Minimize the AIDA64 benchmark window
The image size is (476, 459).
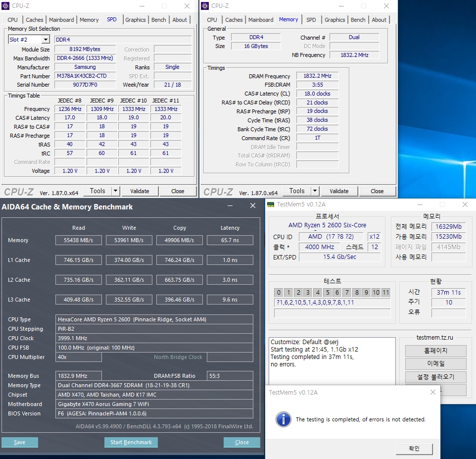click(x=230, y=205)
